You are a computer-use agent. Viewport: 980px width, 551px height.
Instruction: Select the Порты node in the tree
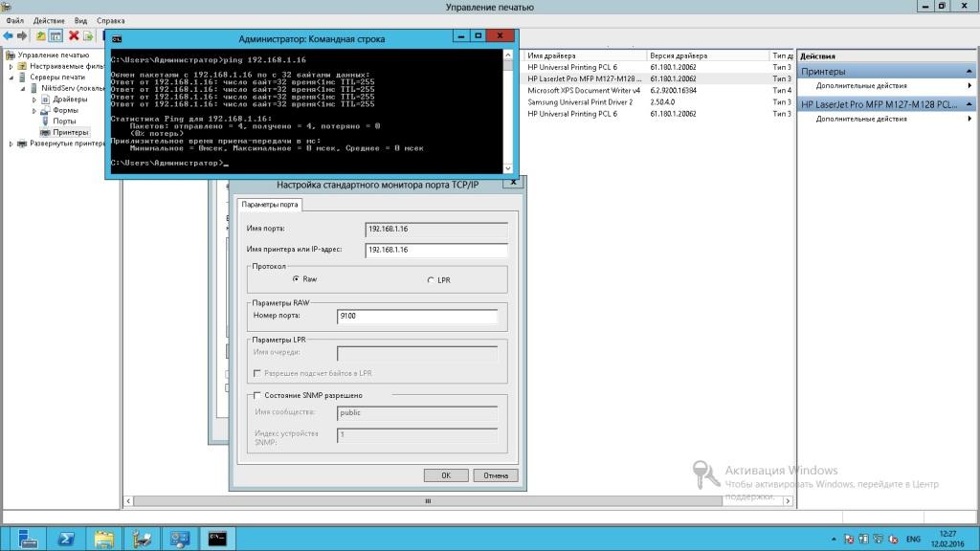point(64,121)
